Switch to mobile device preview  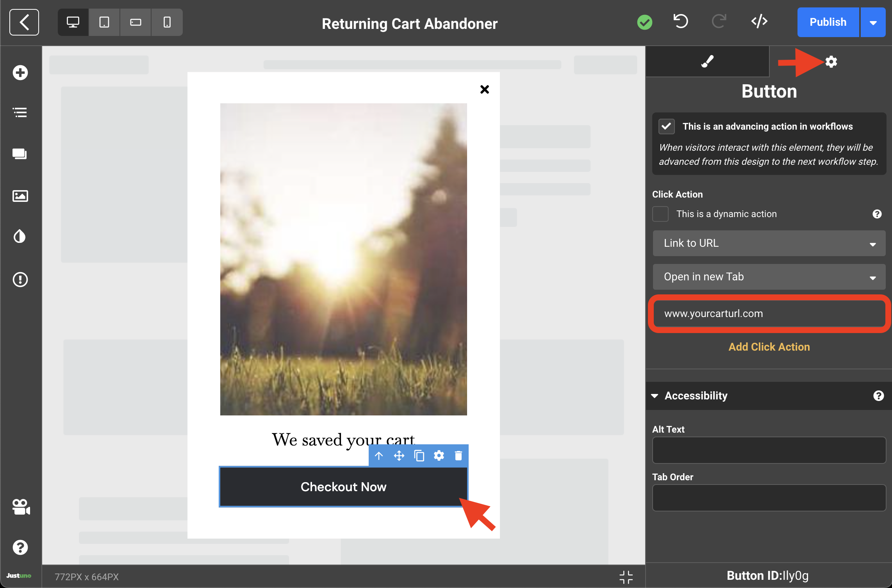coord(167,22)
